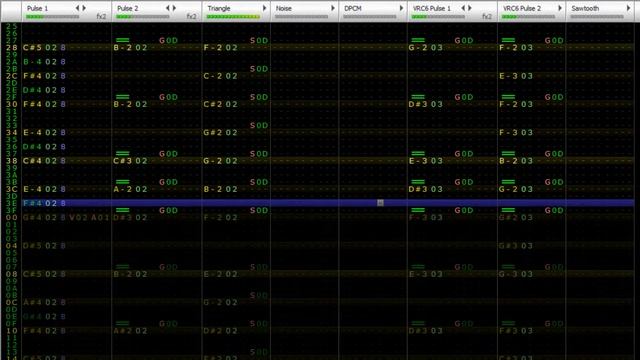
Task: Select note C#3 on row 38 in Pulse 2
Action: tap(122, 161)
